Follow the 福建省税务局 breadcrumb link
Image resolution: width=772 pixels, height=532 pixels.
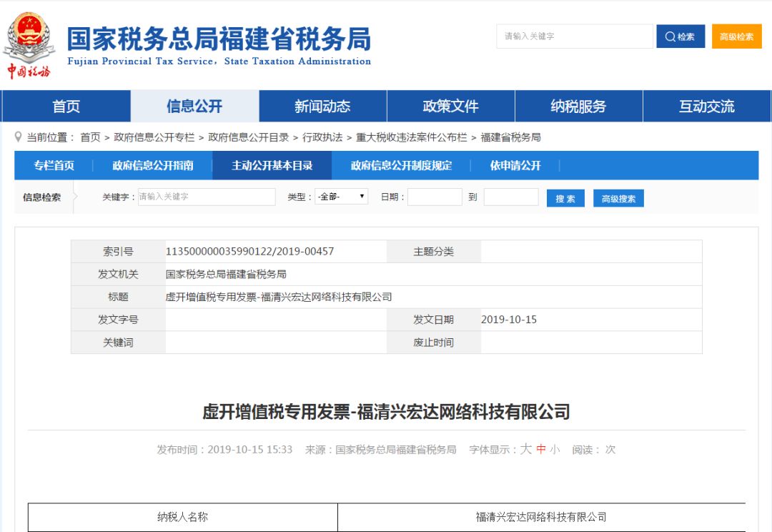coord(510,137)
